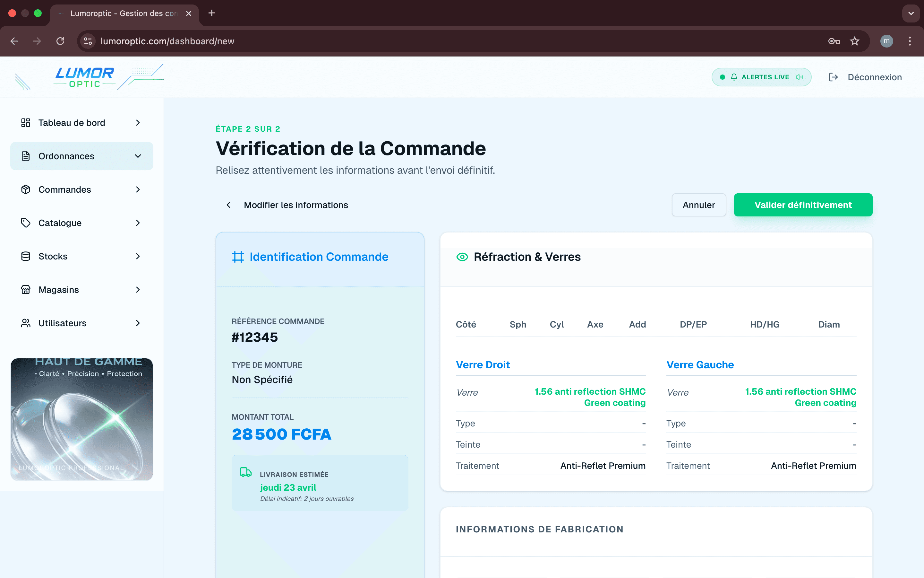
Task: Click the Magasins store icon
Action: point(26,290)
